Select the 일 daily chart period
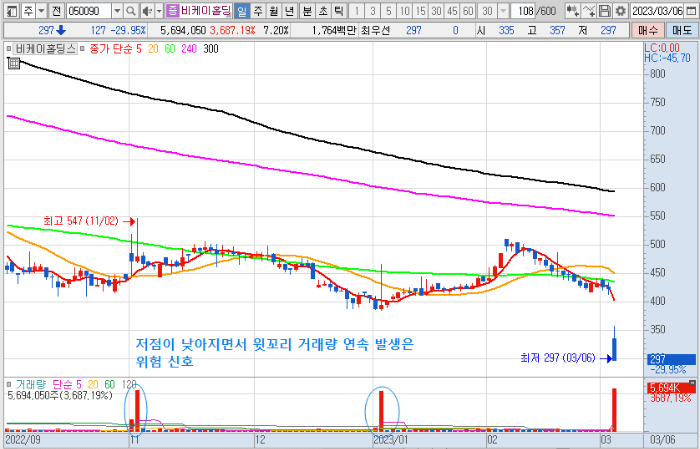Image resolution: width=700 pixels, height=449 pixels. point(242,11)
